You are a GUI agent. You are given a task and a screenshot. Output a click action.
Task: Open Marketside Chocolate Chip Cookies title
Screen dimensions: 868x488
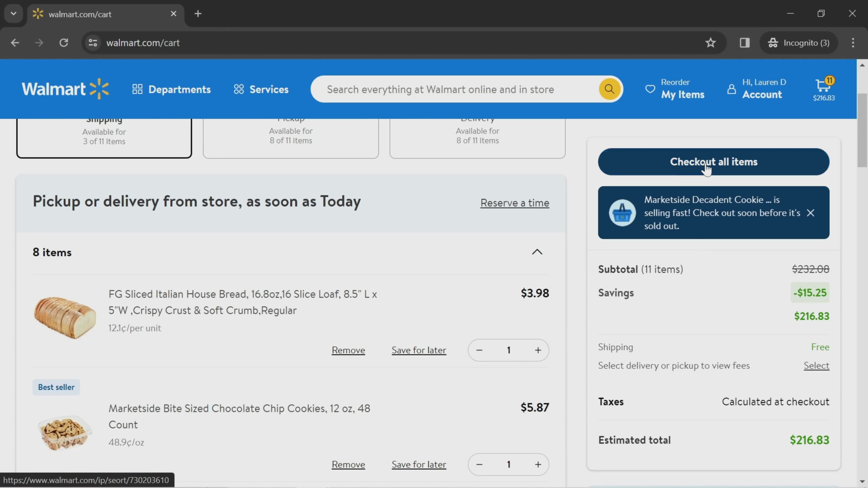(x=239, y=416)
